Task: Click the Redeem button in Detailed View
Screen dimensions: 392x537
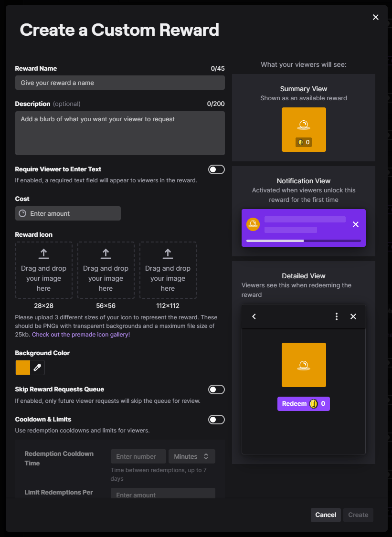Action: (x=304, y=403)
